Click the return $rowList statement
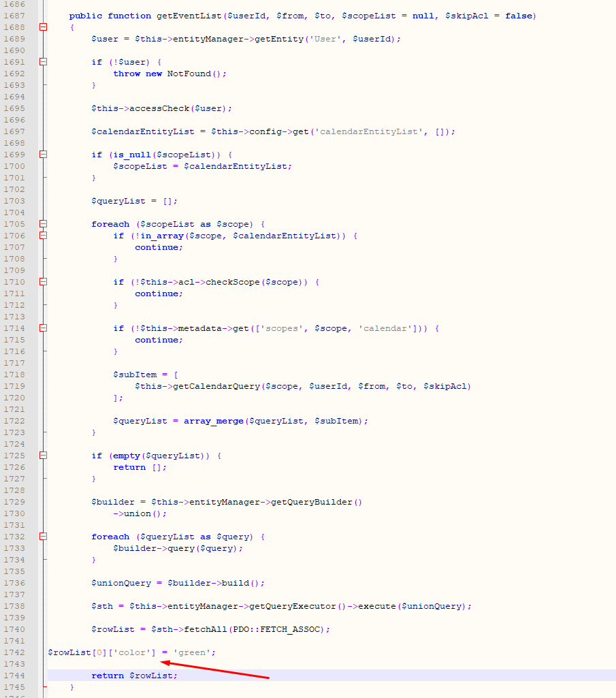 tap(134, 676)
